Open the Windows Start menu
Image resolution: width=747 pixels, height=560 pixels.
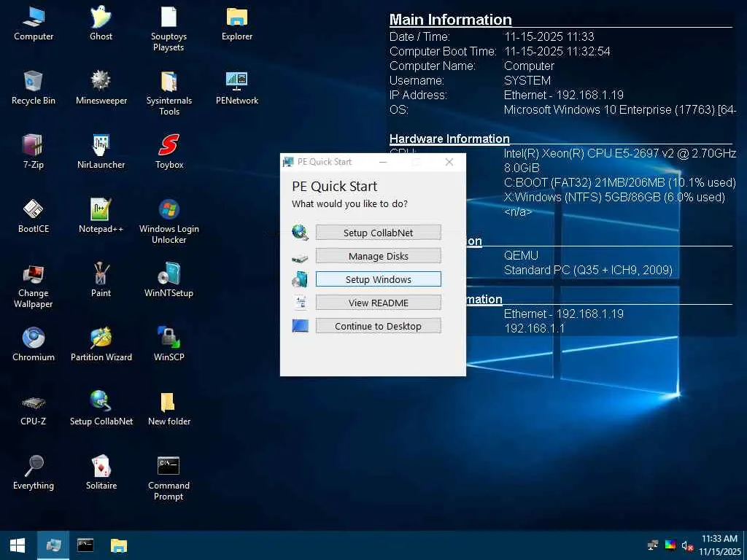[x=18, y=545]
